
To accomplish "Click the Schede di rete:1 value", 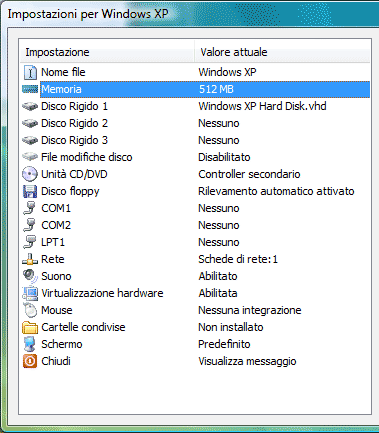I will tap(238, 259).
